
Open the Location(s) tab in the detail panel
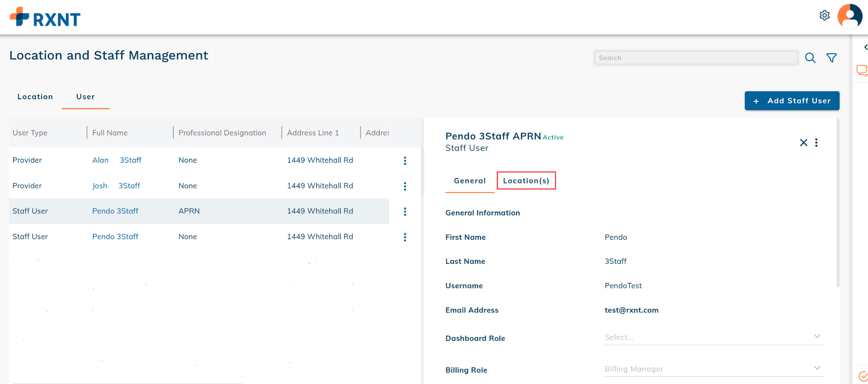(526, 181)
